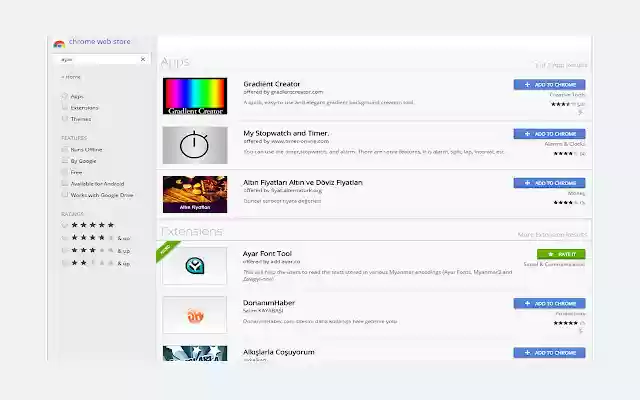
Task: Add Altın Fiyatları to Chrome
Action: 549,183
